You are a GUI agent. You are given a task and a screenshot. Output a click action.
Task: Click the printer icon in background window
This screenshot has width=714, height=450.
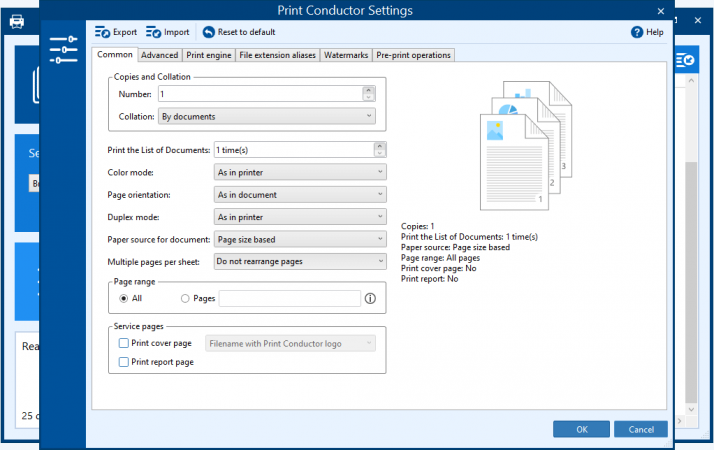[17, 21]
